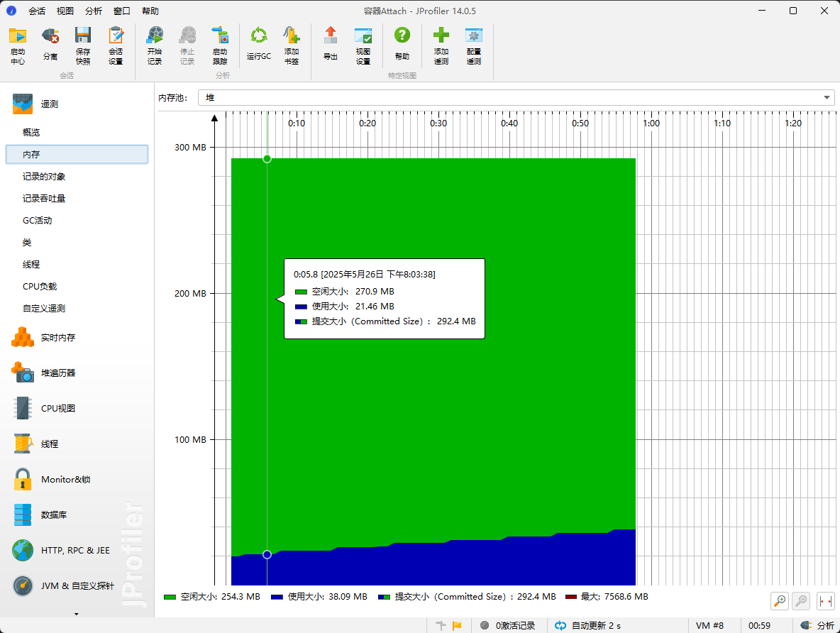Open JVM & 自定义探针 section
The width and height of the screenshot is (840, 633).
pos(77,586)
